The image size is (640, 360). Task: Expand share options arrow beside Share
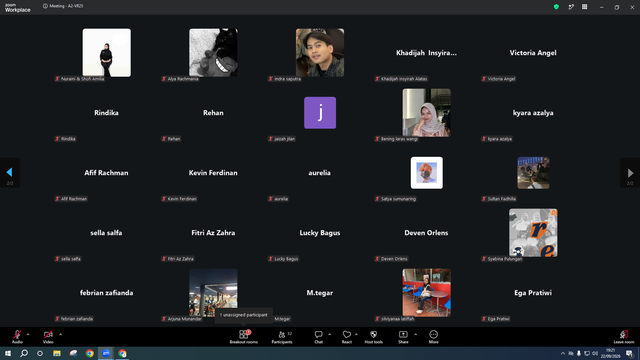tap(416, 334)
